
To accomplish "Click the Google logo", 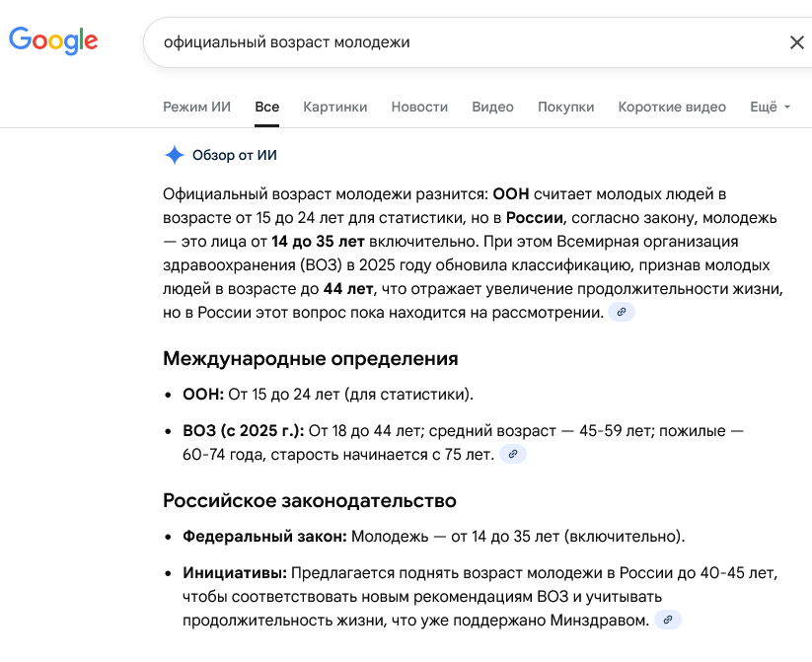I will pos(53,40).
